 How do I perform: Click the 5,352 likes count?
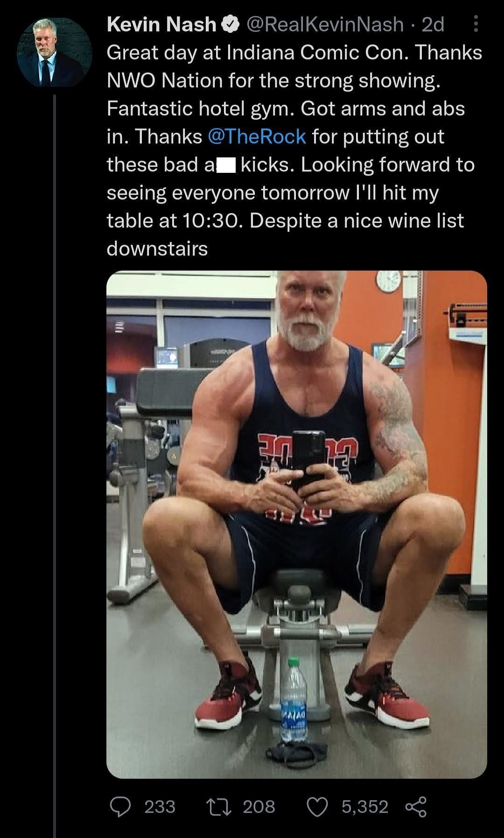pyautogui.click(x=365, y=807)
